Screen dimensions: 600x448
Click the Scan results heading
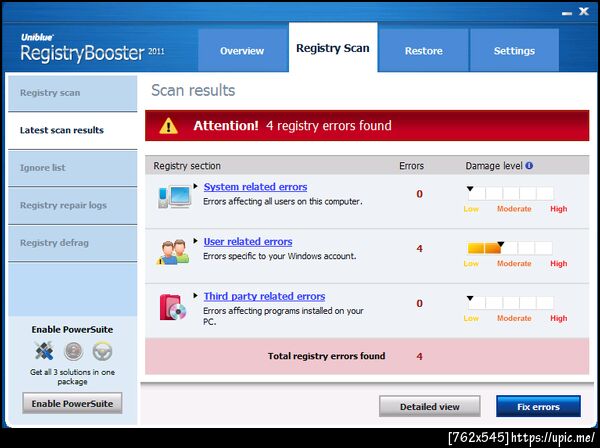point(193,90)
